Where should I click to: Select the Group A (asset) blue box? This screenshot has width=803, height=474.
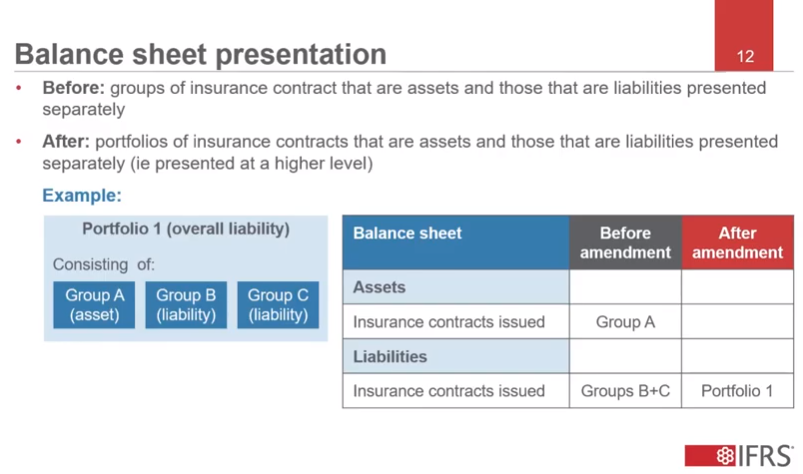tap(94, 305)
